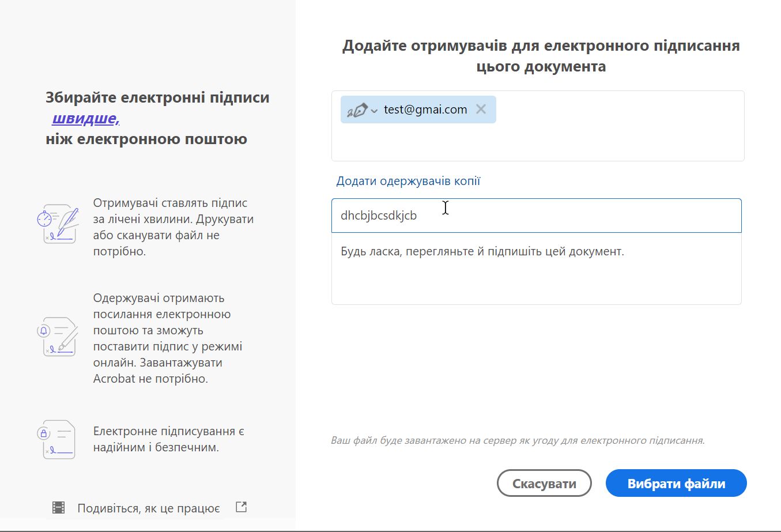Click the text cursor in the subject field
This screenshot has height=532, width=781.
445,209
